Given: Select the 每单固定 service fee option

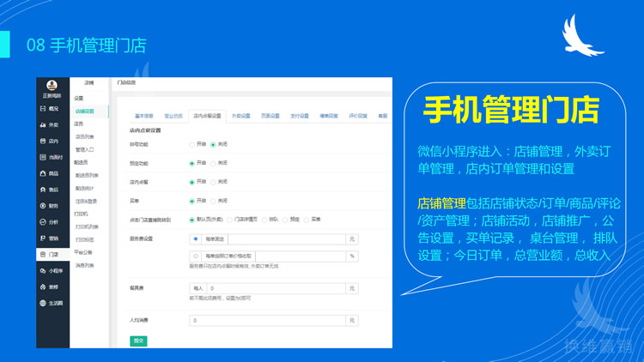Looking at the screenshot, I should [x=196, y=238].
